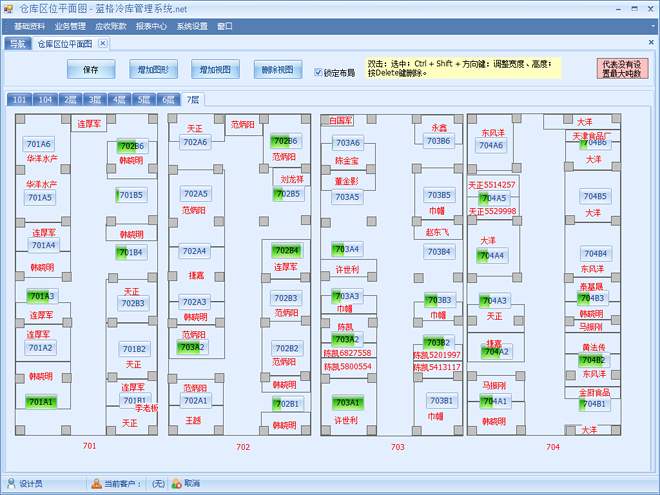
Task: Close the 仓库区位平面图 document tab
Action: point(102,44)
